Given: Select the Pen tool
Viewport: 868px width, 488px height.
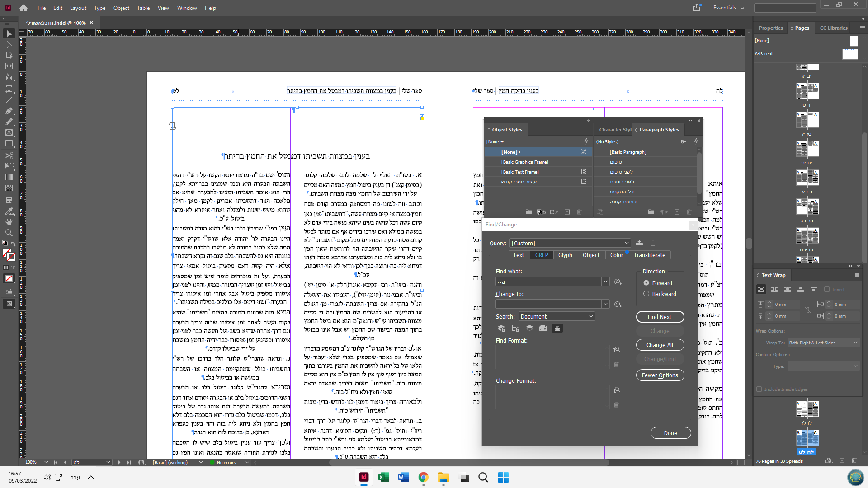Looking at the screenshot, I should (9, 111).
